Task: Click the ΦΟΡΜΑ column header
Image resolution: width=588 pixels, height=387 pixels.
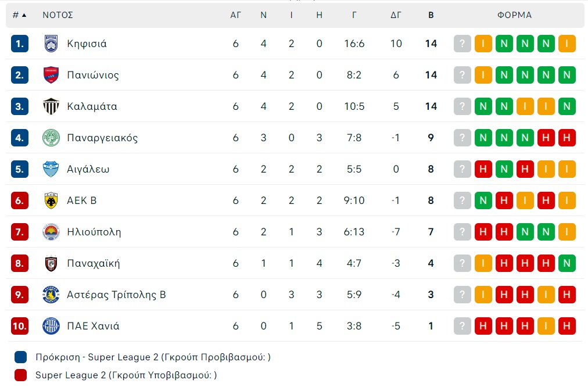Action: coord(514,15)
